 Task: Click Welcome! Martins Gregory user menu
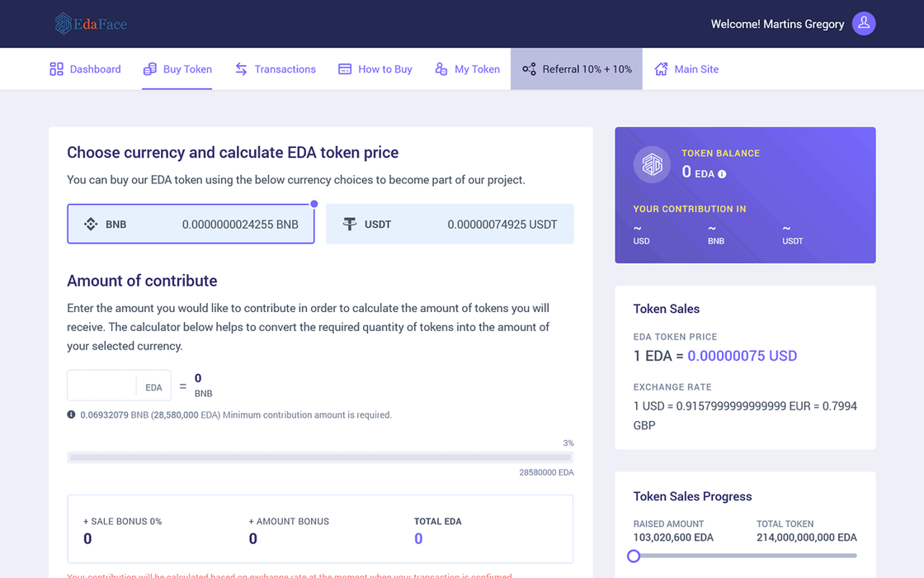pos(777,24)
